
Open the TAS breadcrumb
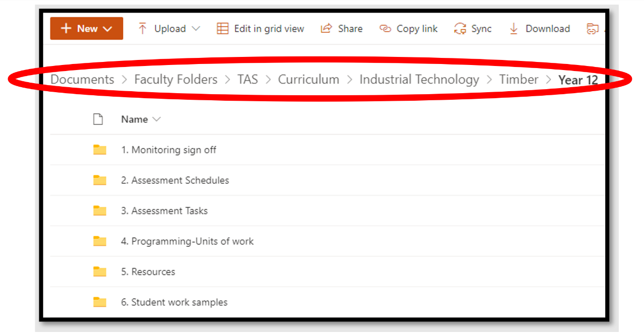[248, 80]
